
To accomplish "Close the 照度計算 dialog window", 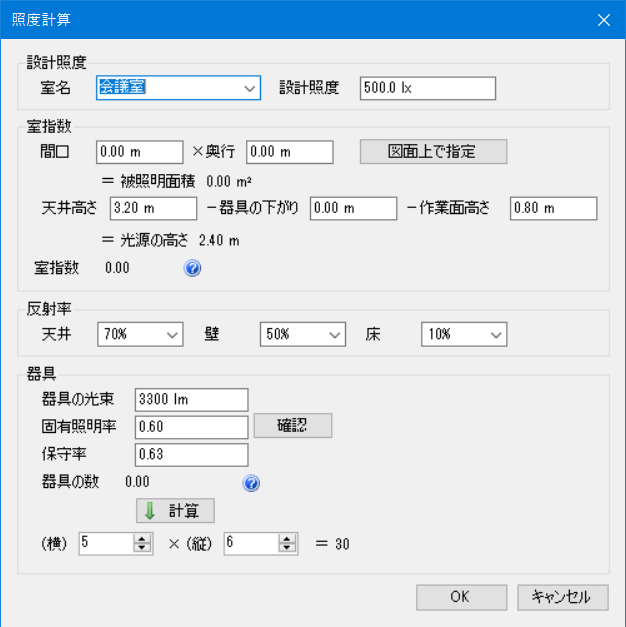I will (x=604, y=20).
